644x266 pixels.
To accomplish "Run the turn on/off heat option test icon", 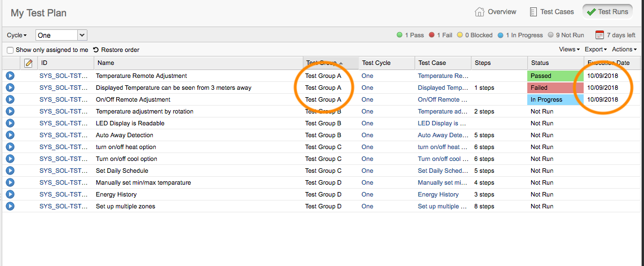I will click(x=10, y=147).
